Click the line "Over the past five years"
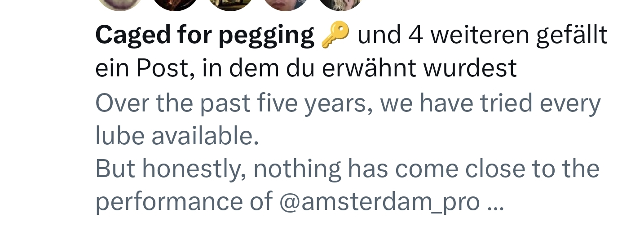The width and height of the screenshot is (644, 231). point(234,103)
